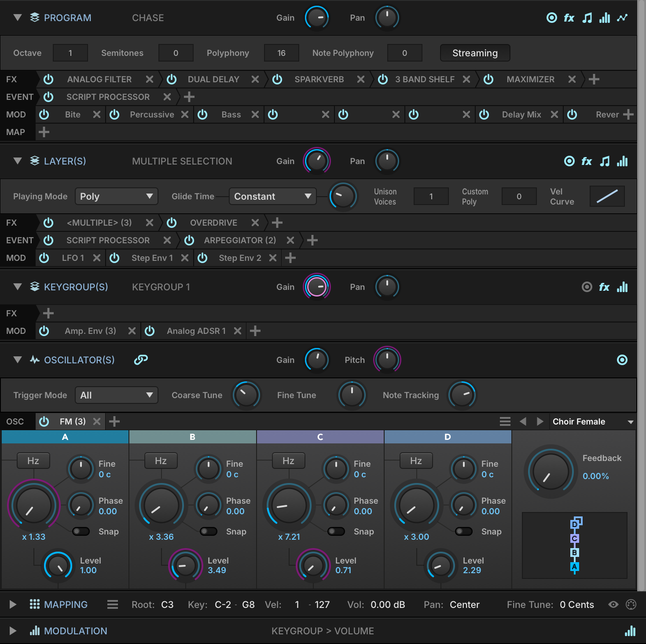Add a new oscillator with plus icon
This screenshot has height=644, width=646.
(x=114, y=421)
